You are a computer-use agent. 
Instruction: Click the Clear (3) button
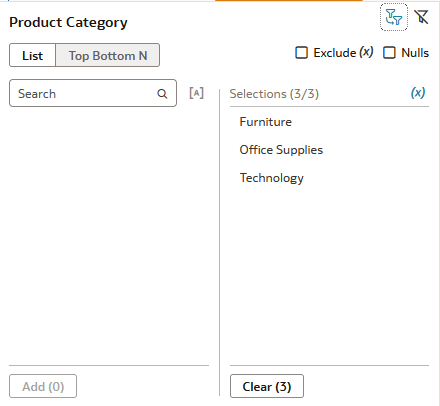[x=267, y=386]
